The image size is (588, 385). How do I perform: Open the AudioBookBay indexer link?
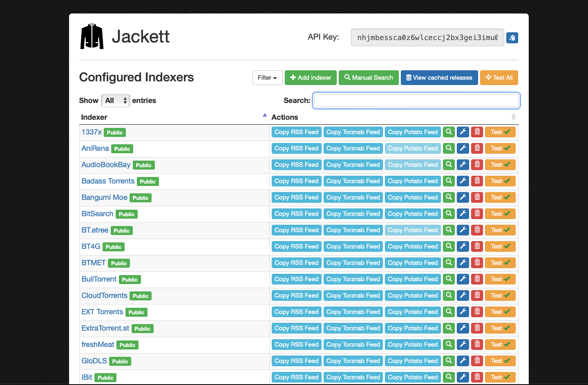coord(106,165)
